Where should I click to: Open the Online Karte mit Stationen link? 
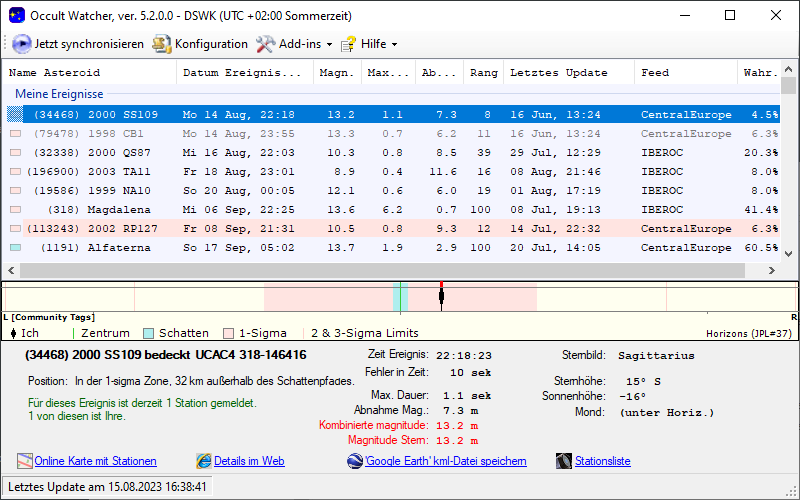(x=95, y=461)
